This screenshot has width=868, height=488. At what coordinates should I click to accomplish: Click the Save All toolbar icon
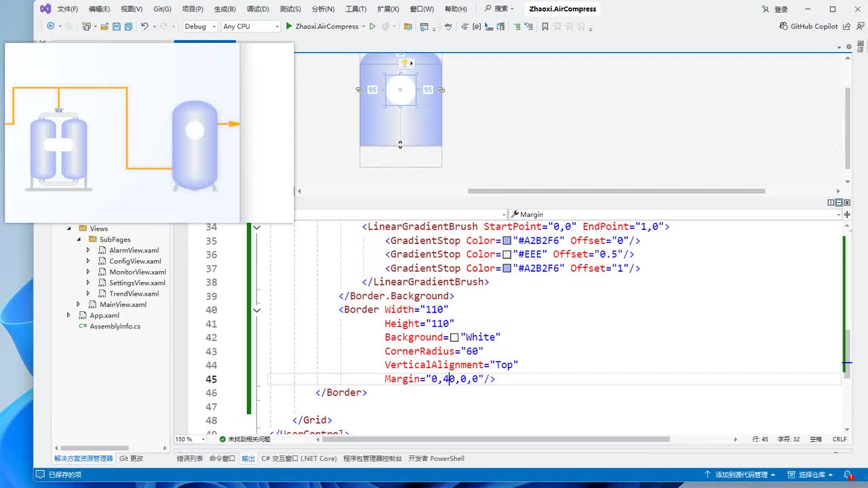tap(128, 26)
